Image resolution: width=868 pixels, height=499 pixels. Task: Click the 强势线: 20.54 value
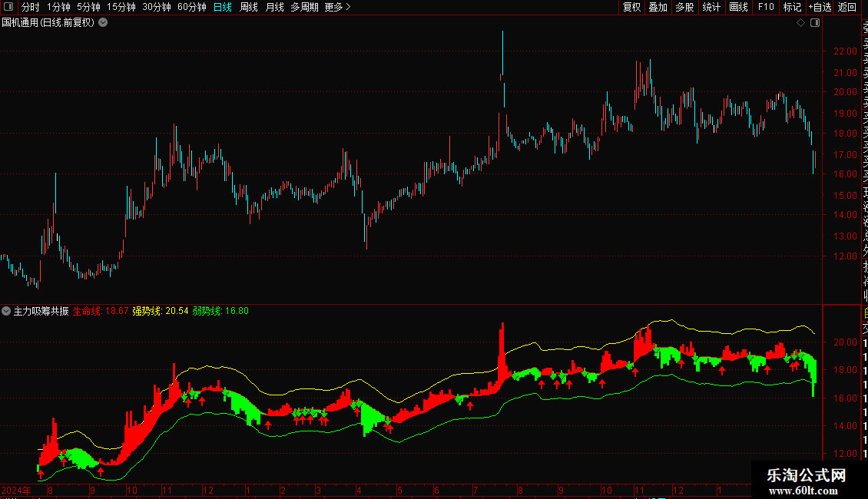pyautogui.click(x=161, y=311)
